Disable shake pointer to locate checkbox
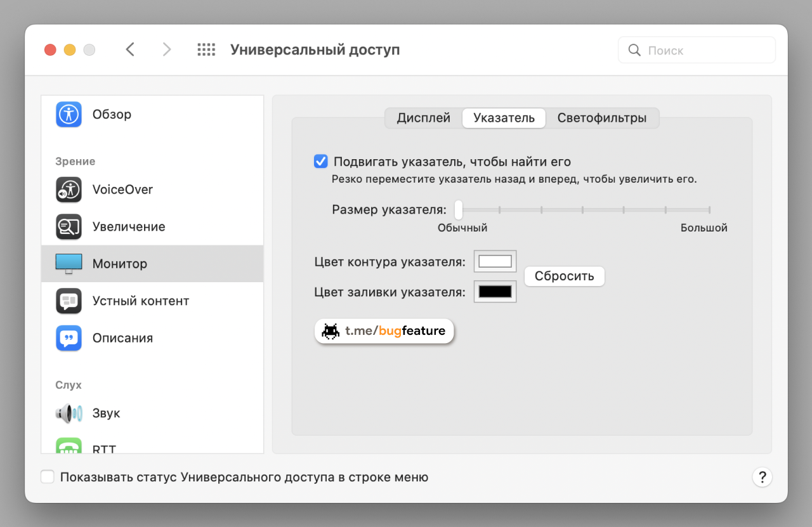 point(321,162)
